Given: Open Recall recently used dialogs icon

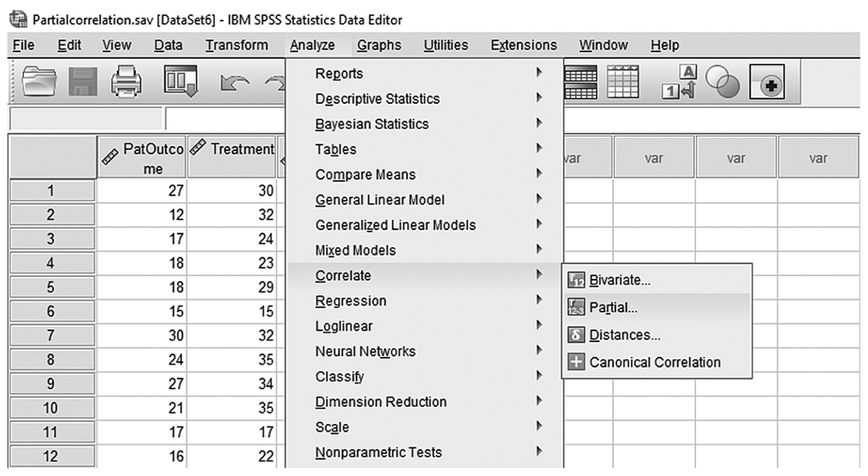Looking at the screenshot, I should click(181, 82).
